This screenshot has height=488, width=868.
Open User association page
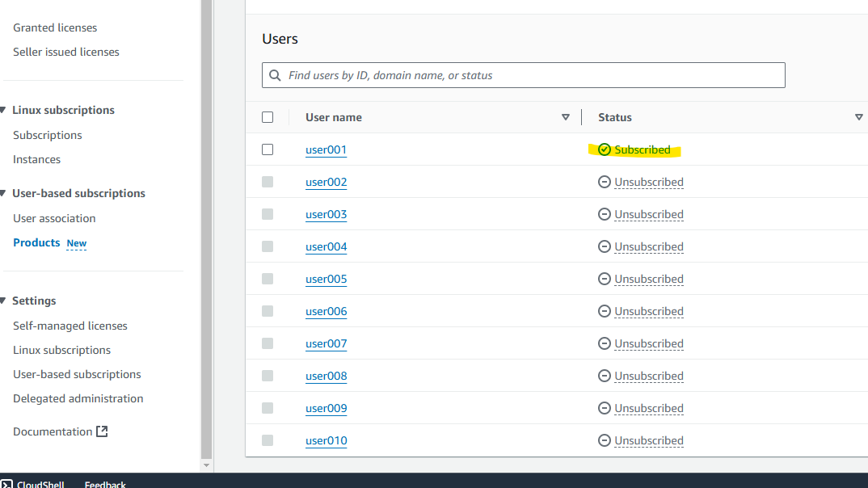54,218
